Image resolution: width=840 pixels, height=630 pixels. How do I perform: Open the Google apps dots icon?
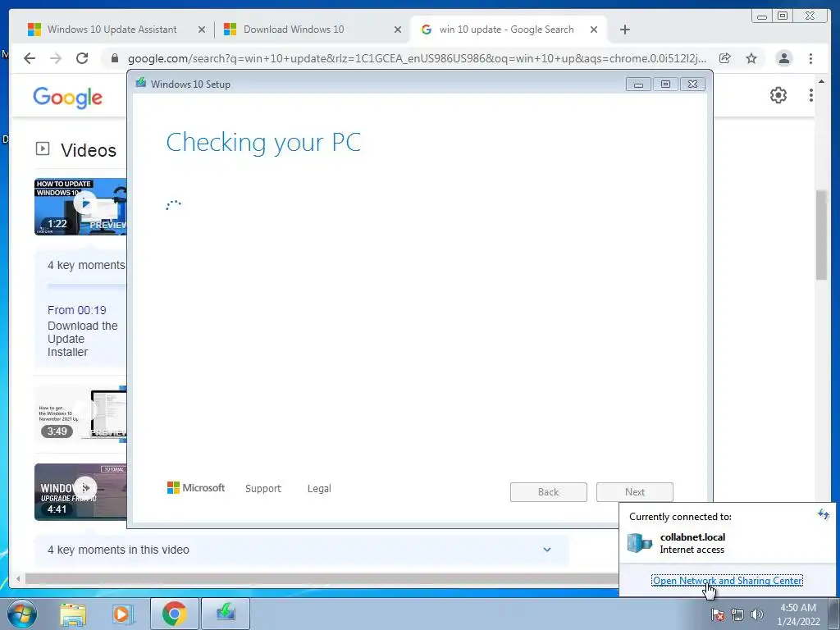coord(811,95)
